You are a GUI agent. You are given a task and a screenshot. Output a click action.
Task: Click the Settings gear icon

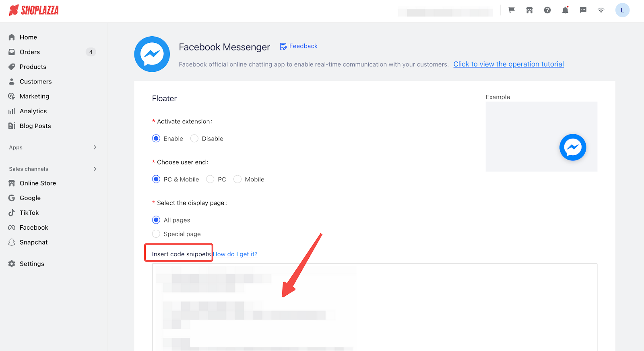pos(12,264)
